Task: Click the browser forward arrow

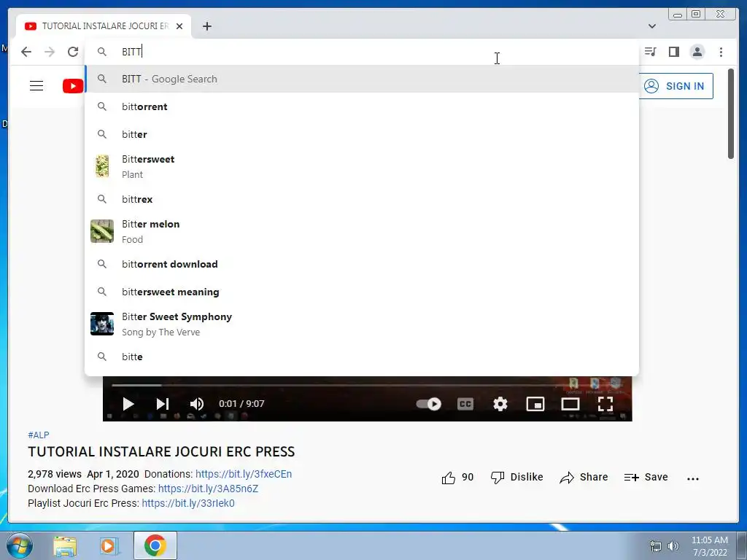Action: tap(50, 52)
